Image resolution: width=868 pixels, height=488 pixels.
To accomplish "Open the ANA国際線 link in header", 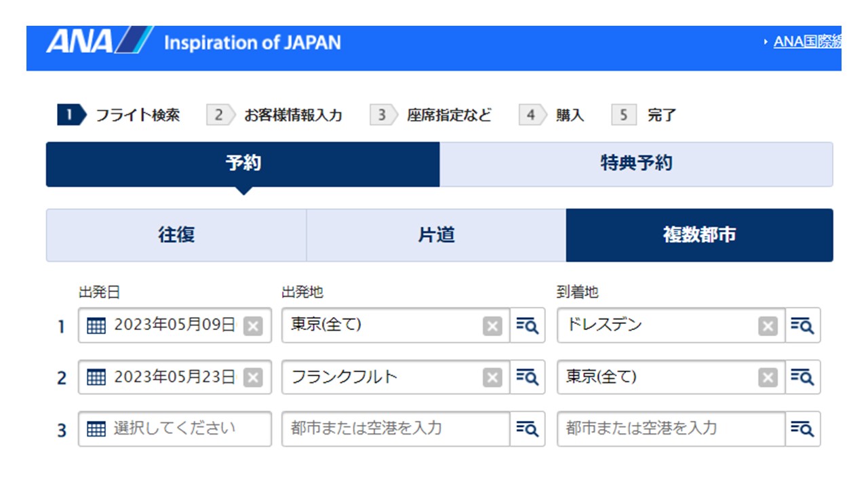I will pos(808,42).
